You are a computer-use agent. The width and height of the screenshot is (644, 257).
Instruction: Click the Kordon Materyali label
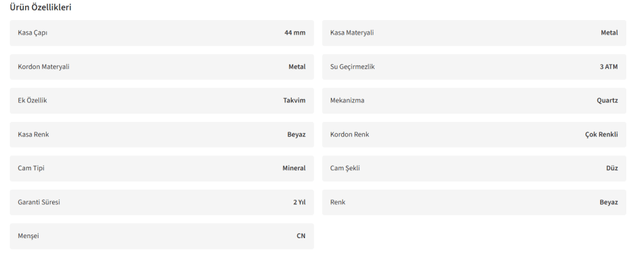(x=43, y=67)
